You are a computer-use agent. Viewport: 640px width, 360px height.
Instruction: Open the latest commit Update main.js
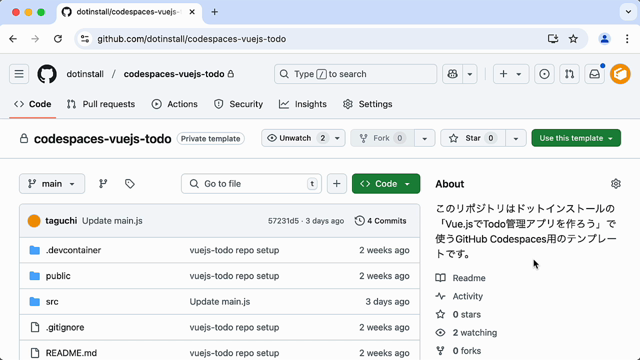click(112, 221)
